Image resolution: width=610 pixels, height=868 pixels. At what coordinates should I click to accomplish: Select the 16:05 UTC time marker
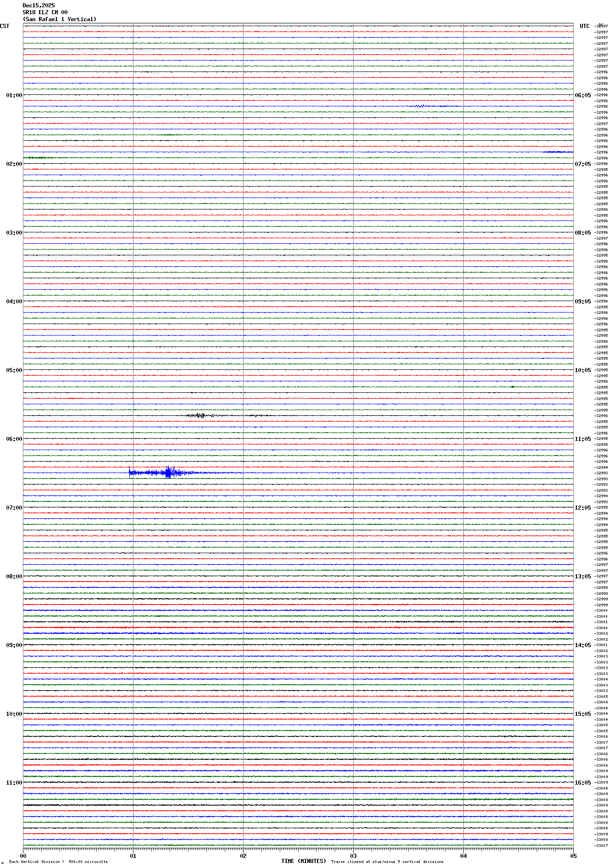pyautogui.click(x=583, y=783)
